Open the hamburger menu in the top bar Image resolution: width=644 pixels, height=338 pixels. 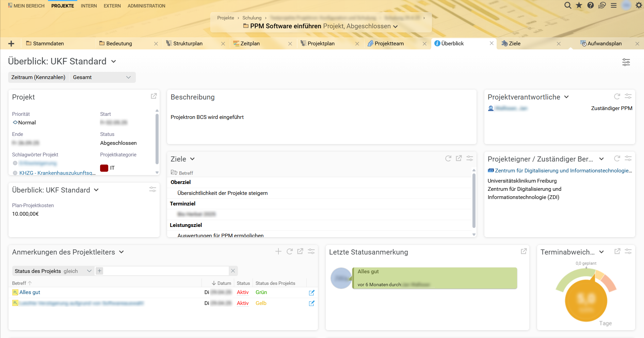click(614, 5)
